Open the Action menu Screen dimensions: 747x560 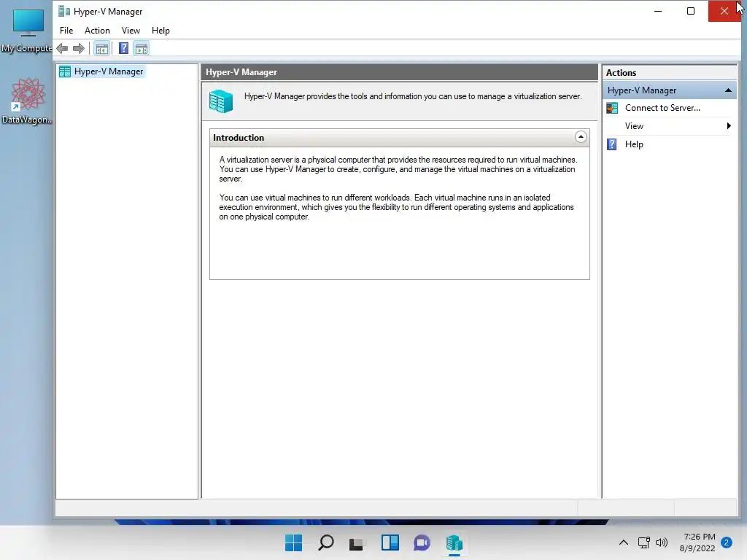click(97, 31)
